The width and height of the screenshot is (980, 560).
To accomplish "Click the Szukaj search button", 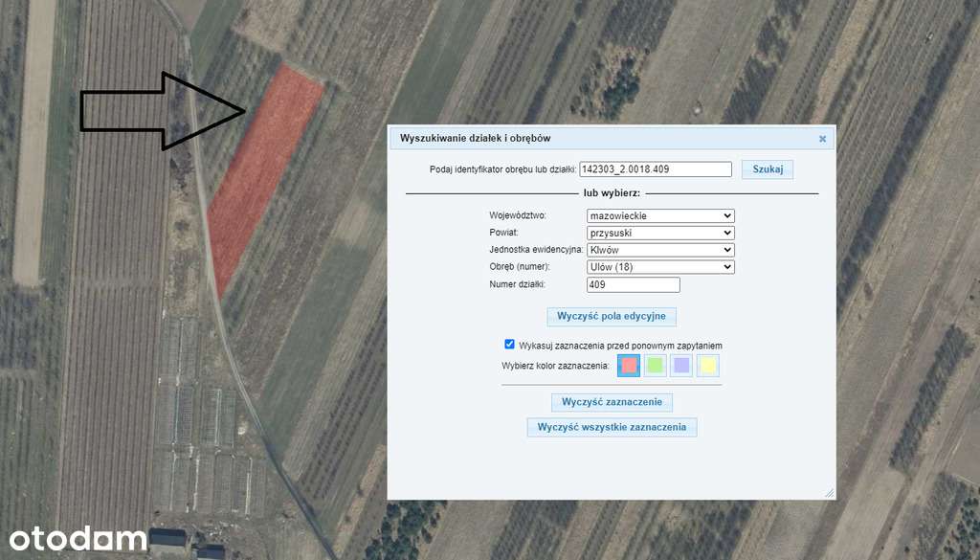I will click(768, 169).
